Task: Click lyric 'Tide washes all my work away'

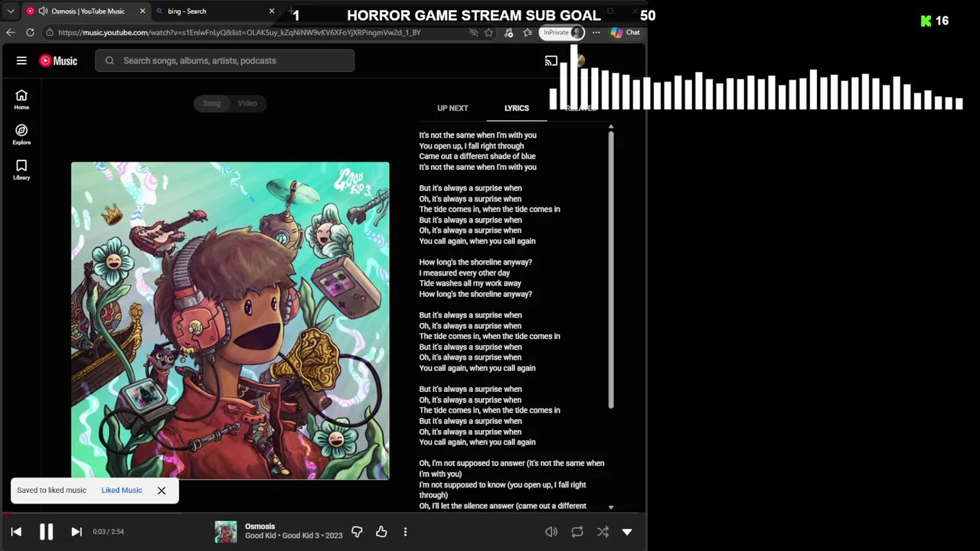Action: 470,283
